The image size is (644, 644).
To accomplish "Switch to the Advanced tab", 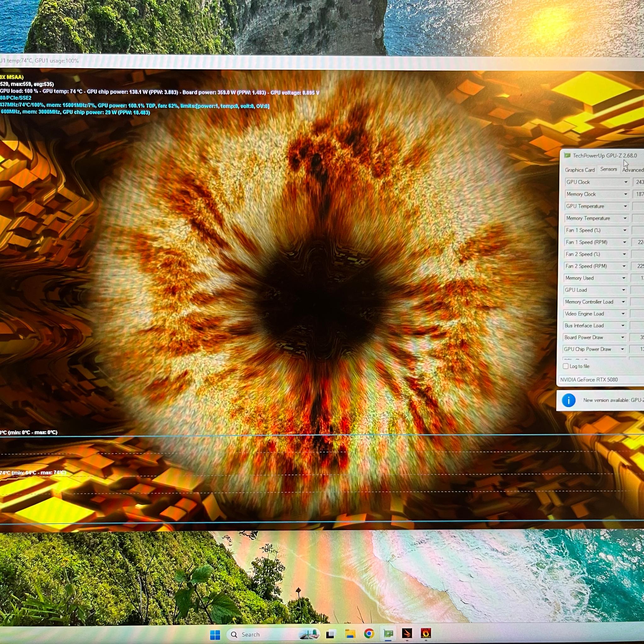I will (x=632, y=170).
